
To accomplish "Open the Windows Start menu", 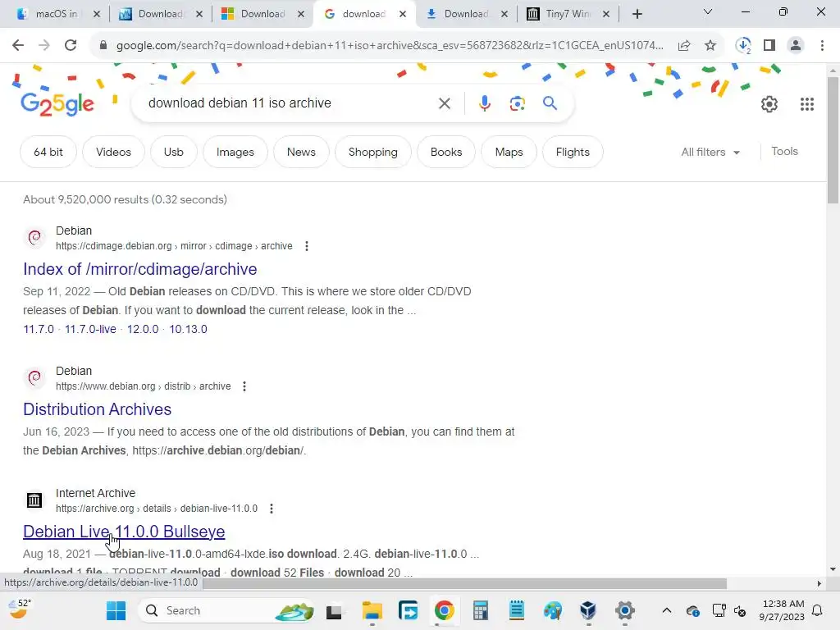I will [116, 610].
